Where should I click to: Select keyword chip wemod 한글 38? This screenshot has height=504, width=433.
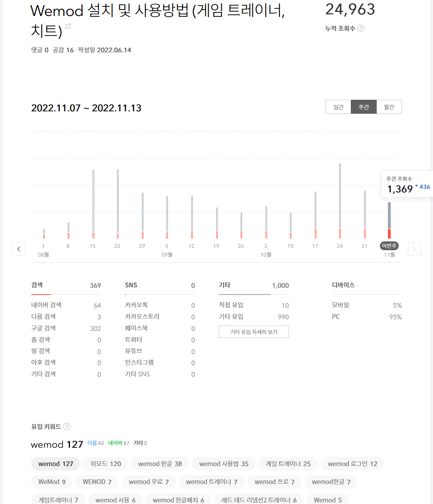click(x=160, y=464)
